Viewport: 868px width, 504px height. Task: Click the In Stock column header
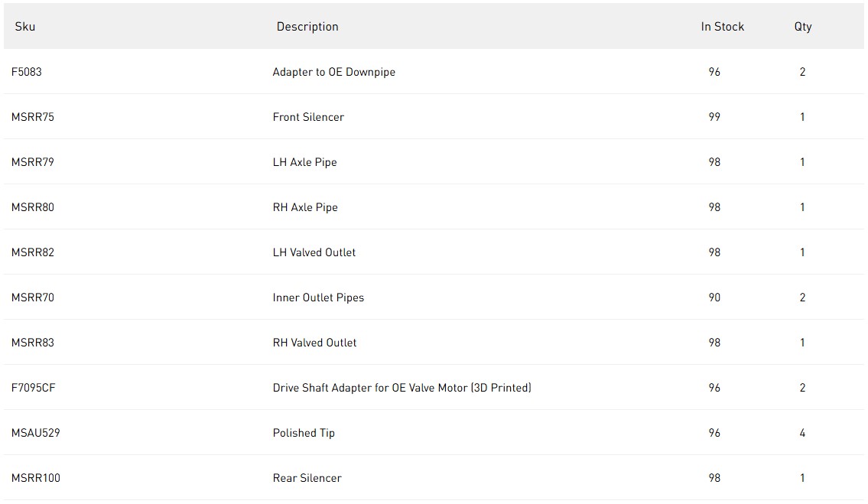(x=722, y=27)
